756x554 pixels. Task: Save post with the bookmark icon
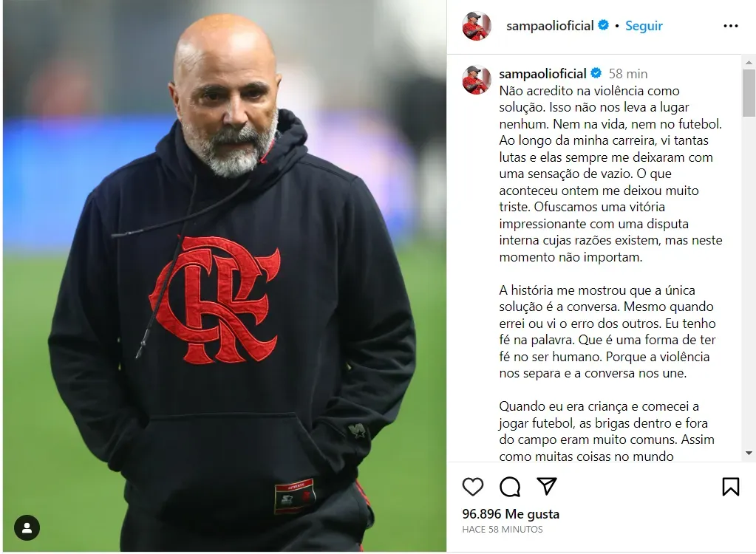click(x=730, y=487)
